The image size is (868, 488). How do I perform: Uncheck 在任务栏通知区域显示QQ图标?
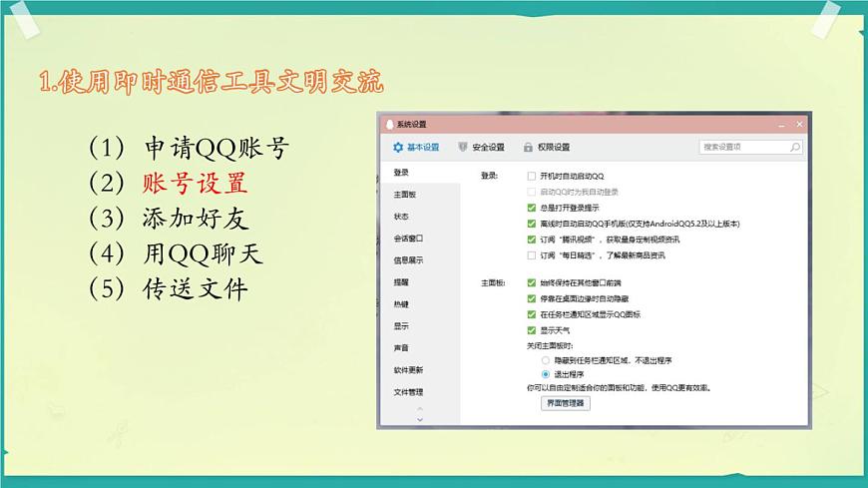click(532, 314)
